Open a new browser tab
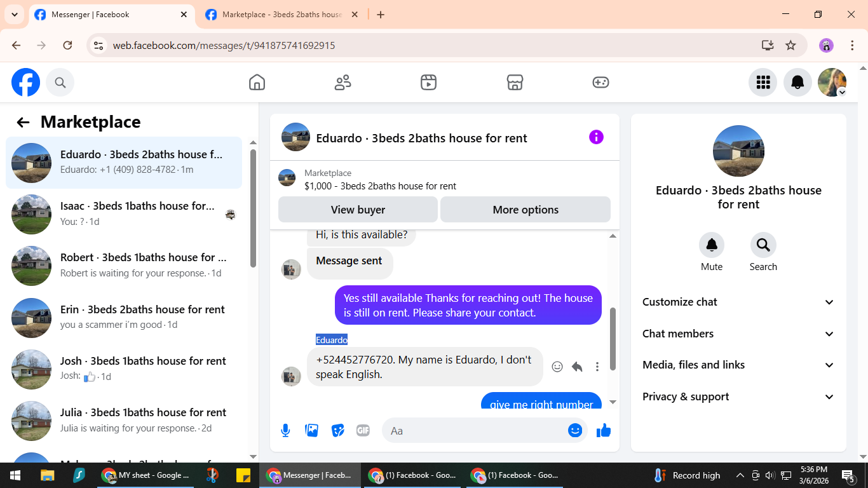868x488 pixels. pyautogui.click(x=381, y=15)
